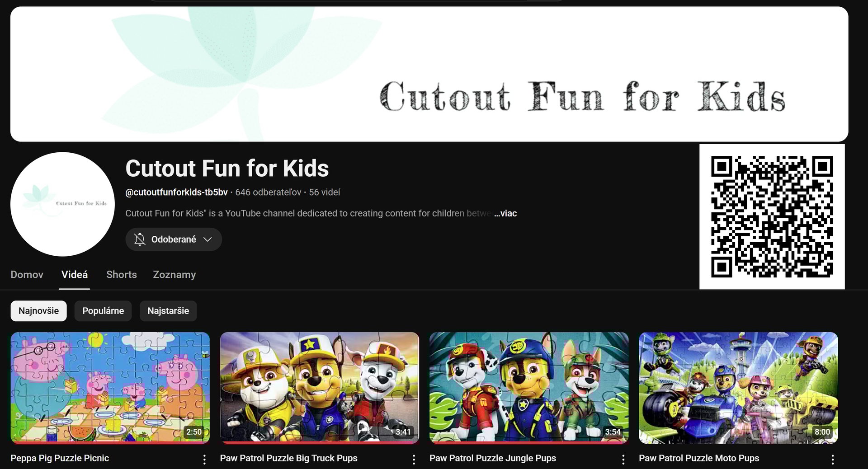Open more options for Paw Patrol Big Truck Pups

click(x=414, y=460)
